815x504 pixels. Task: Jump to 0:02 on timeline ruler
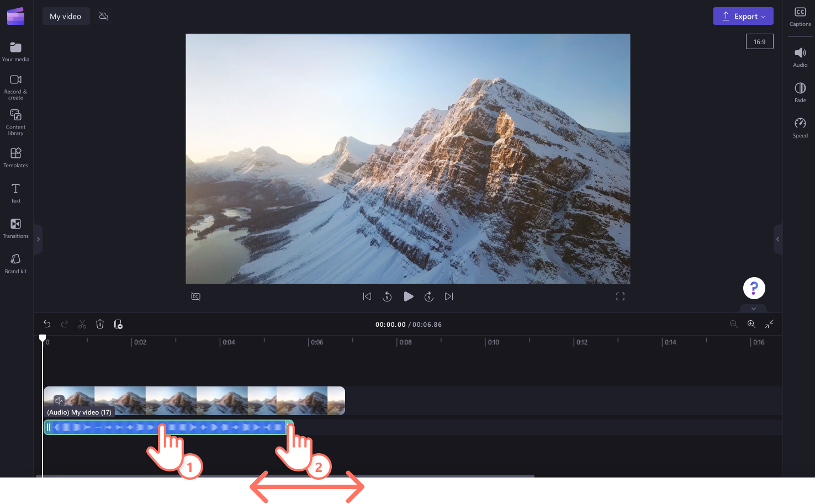(140, 342)
